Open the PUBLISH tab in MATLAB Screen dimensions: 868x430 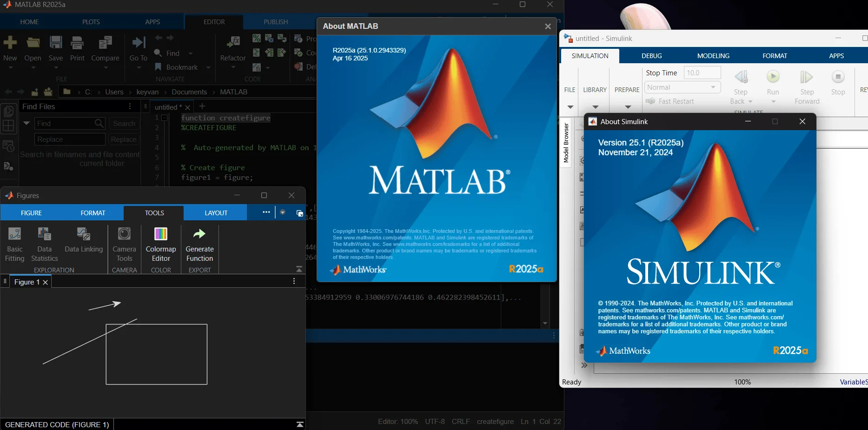tap(276, 22)
